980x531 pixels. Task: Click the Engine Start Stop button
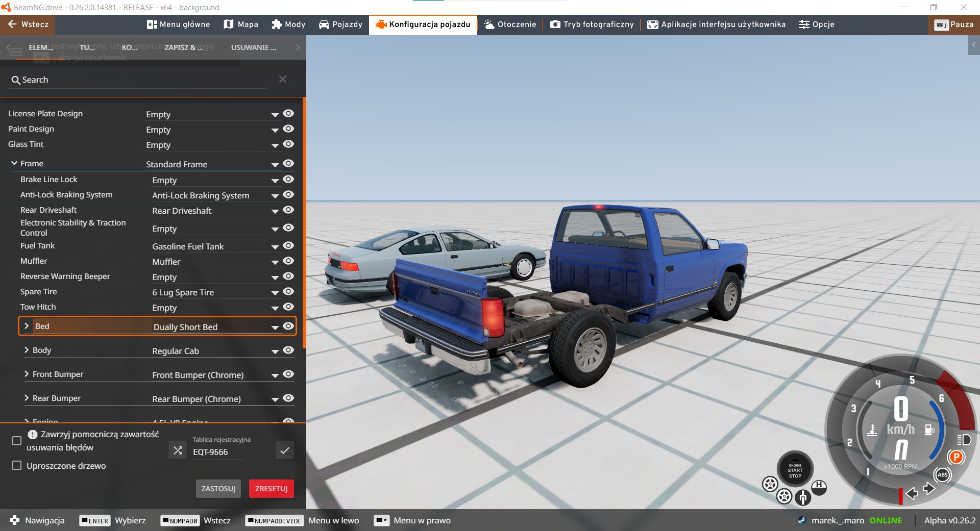[795, 469]
